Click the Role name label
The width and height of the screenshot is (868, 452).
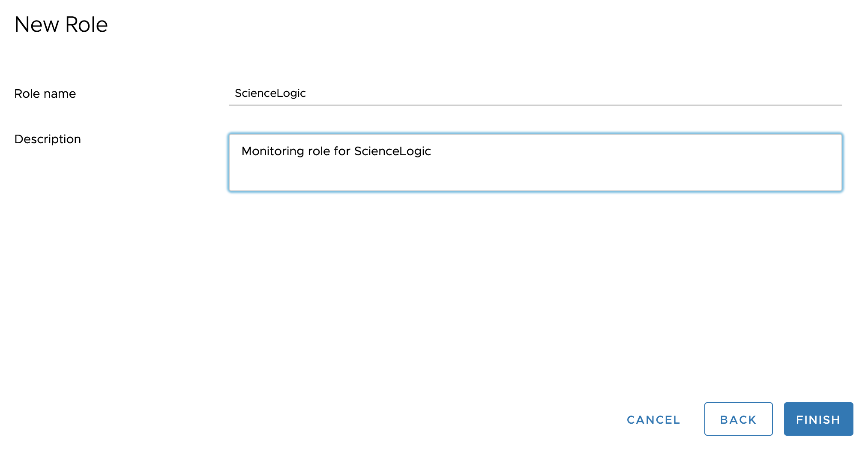tap(45, 93)
